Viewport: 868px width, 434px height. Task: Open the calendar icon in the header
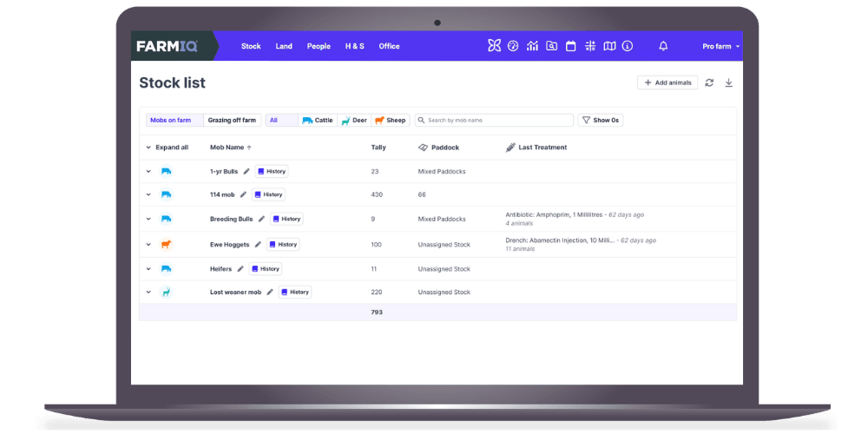pos(571,46)
